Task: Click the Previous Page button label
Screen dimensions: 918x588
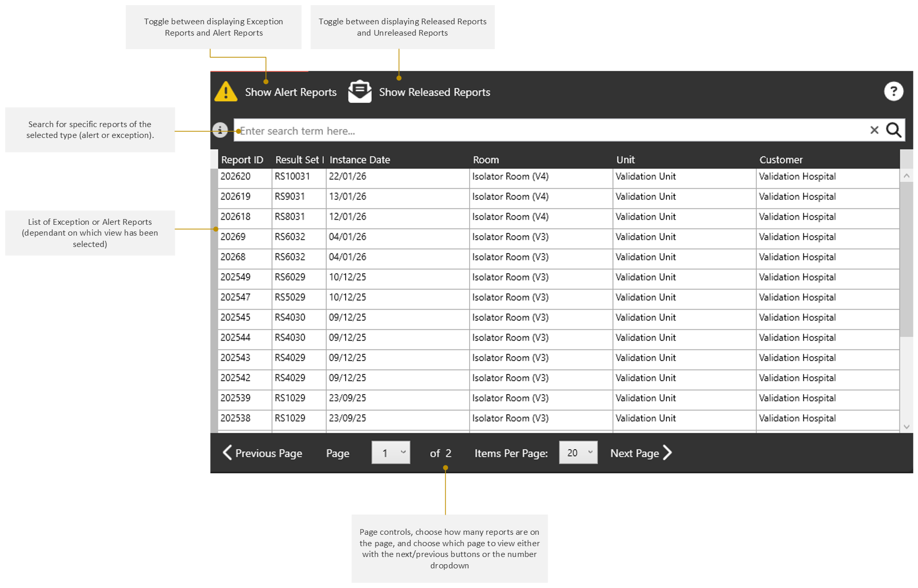Action: click(x=269, y=453)
